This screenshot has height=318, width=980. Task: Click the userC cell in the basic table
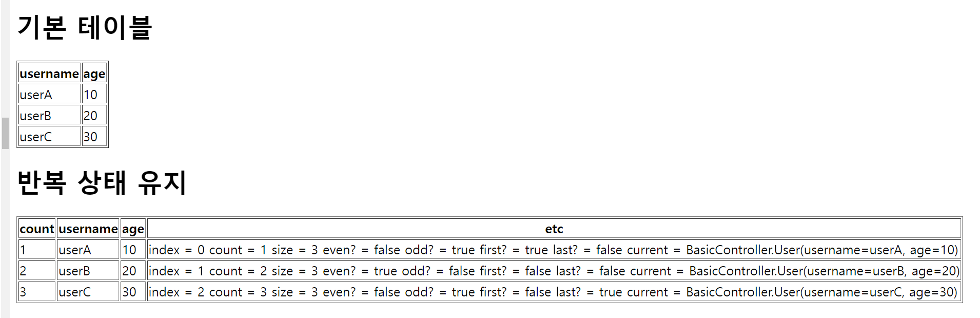49,137
